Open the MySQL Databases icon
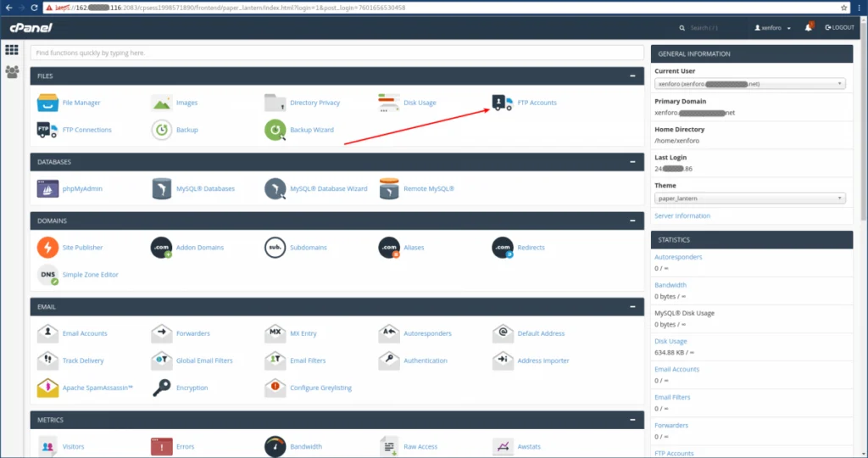This screenshot has height=458, width=868. tap(162, 188)
